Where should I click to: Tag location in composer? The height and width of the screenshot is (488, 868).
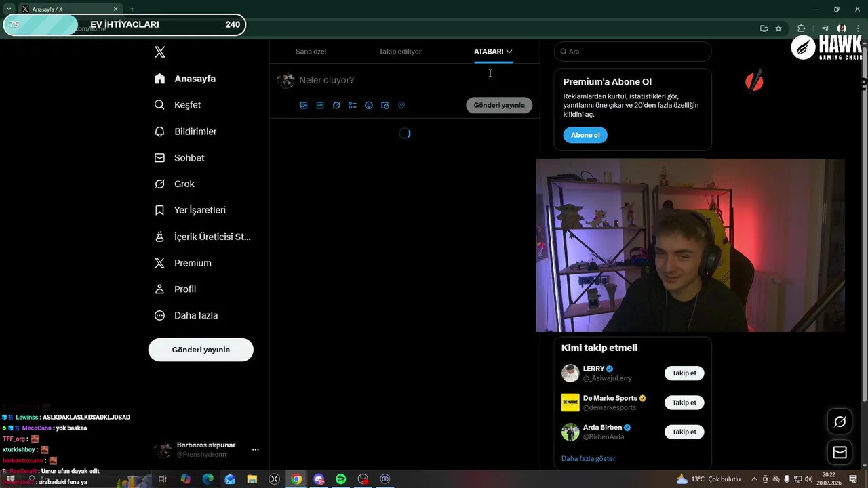(401, 105)
